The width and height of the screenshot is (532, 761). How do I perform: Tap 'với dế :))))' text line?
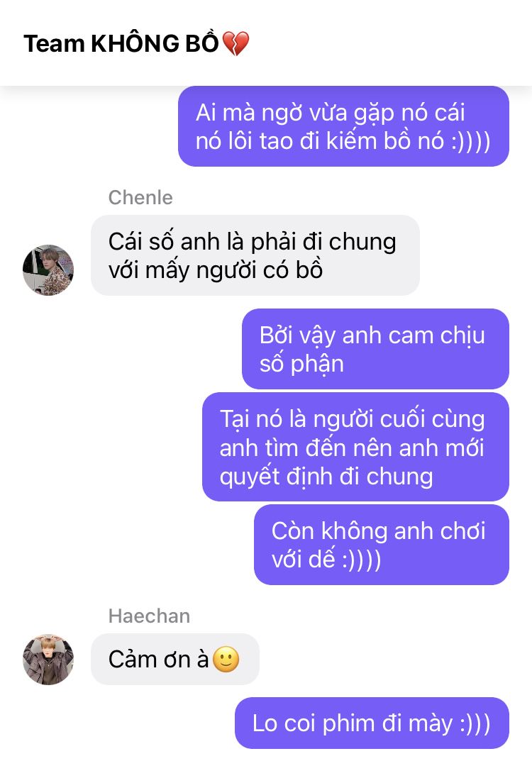point(326,559)
